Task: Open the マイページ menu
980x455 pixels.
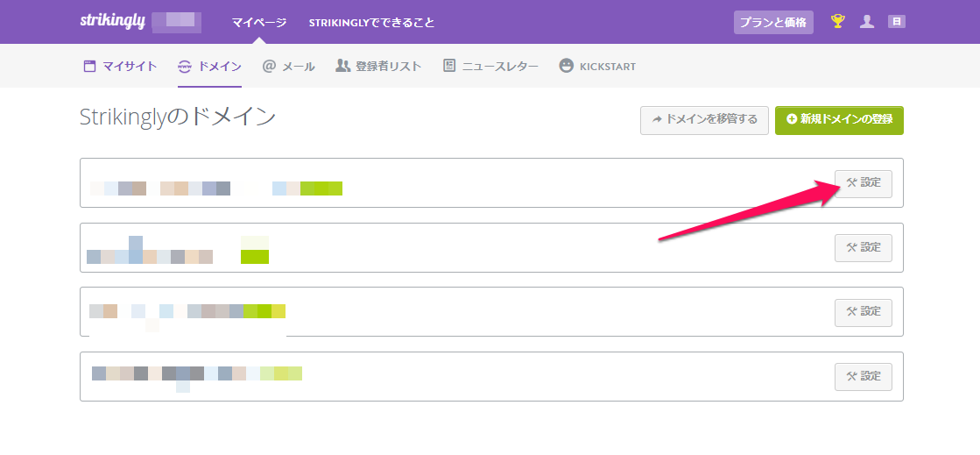Action: pos(258,23)
